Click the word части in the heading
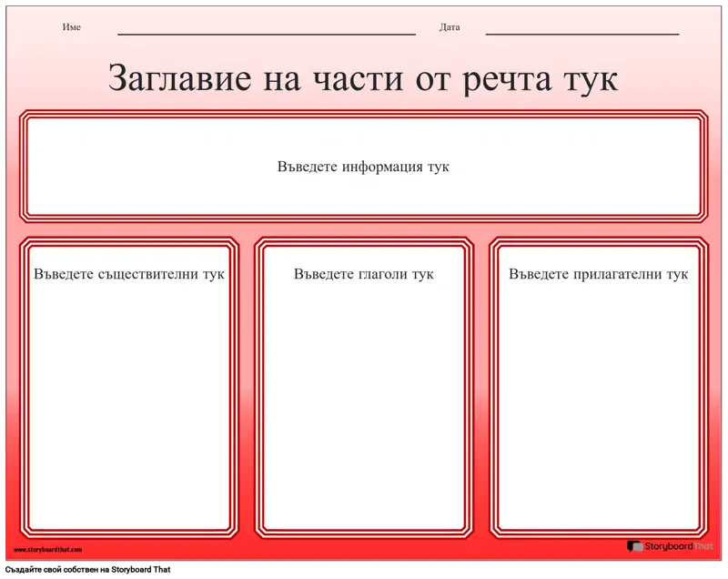728x579 pixels. [x=347, y=78]
